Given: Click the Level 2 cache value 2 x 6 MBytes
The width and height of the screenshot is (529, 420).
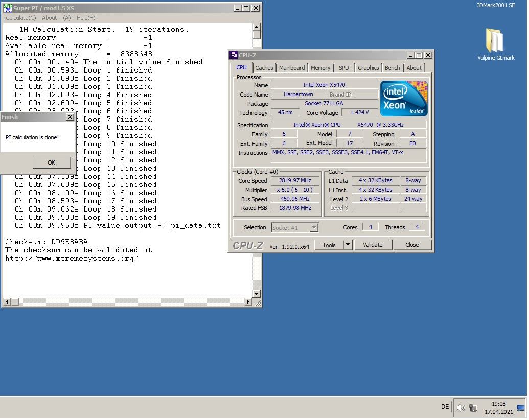Looking at the screenshot, I should point(376,199).
